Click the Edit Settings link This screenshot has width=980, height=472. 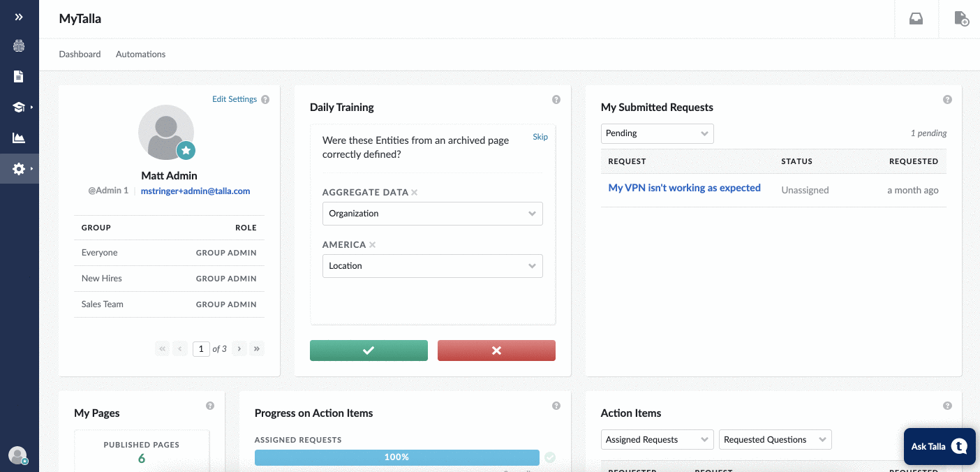pos(235,100)
